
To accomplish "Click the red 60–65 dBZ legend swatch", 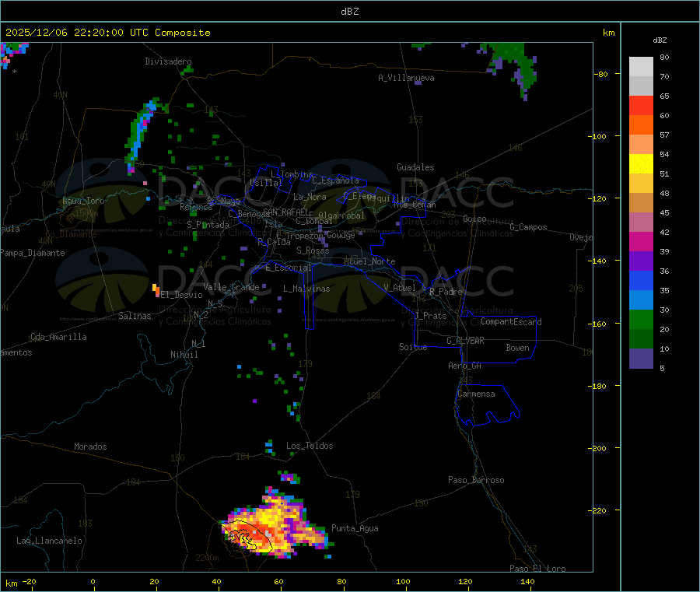I will click(641, 105).
